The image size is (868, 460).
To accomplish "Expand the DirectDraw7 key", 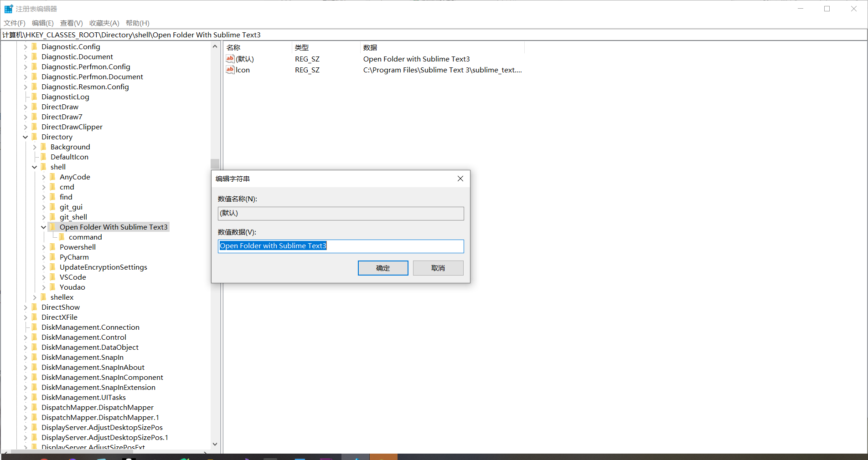I will click(x=26, y=117).
